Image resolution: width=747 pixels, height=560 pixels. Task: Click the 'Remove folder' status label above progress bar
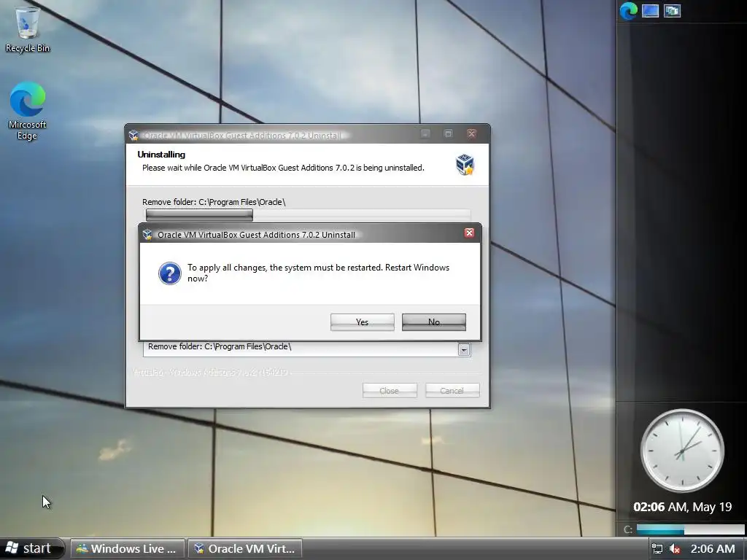pos(214,202)
